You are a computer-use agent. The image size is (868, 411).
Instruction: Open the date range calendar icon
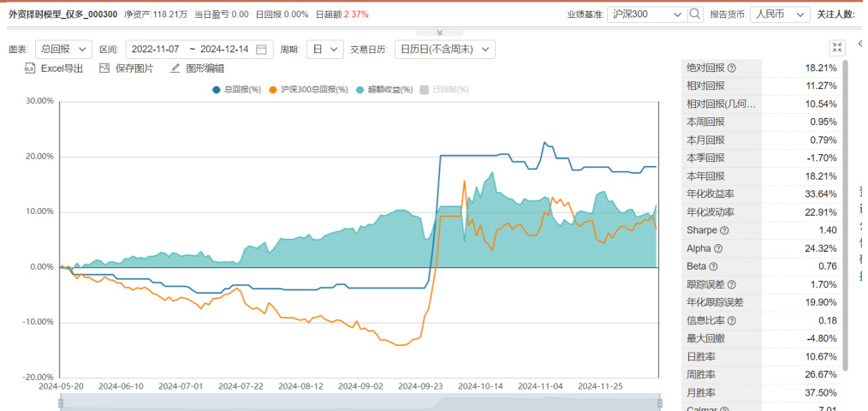pyautogui.click(x=261, y=50)
